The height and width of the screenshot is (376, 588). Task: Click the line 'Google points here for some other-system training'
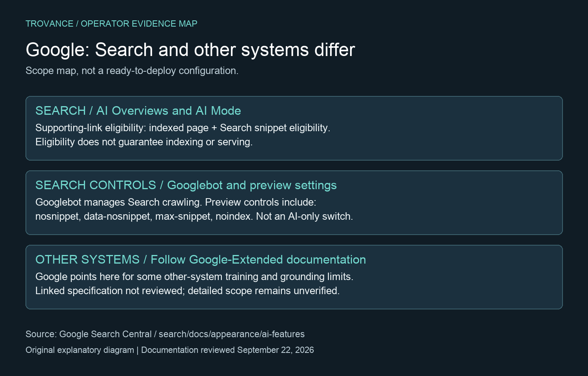tap(194, 277)
